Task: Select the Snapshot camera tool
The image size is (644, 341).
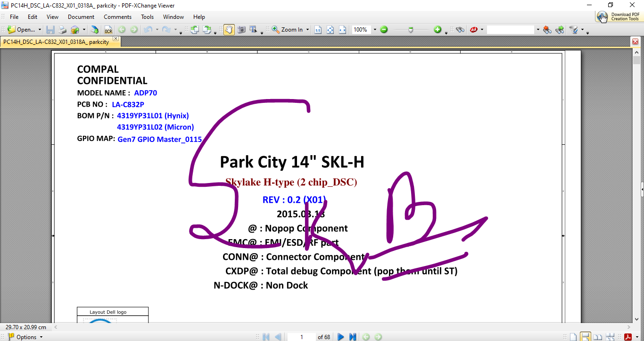Action: pyautogui.click(x=241, y=30)
